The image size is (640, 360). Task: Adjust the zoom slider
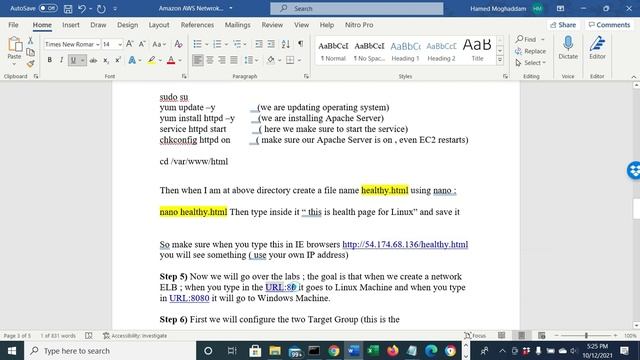pyautogui.click(x=586, y=336)
